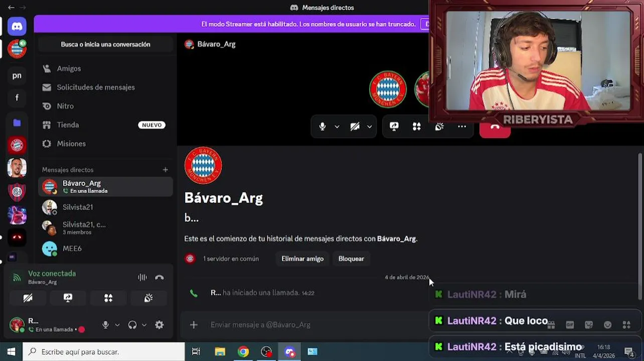Create new direct message with plus icon
644x361 pixels.
click(x=166, y=170)
